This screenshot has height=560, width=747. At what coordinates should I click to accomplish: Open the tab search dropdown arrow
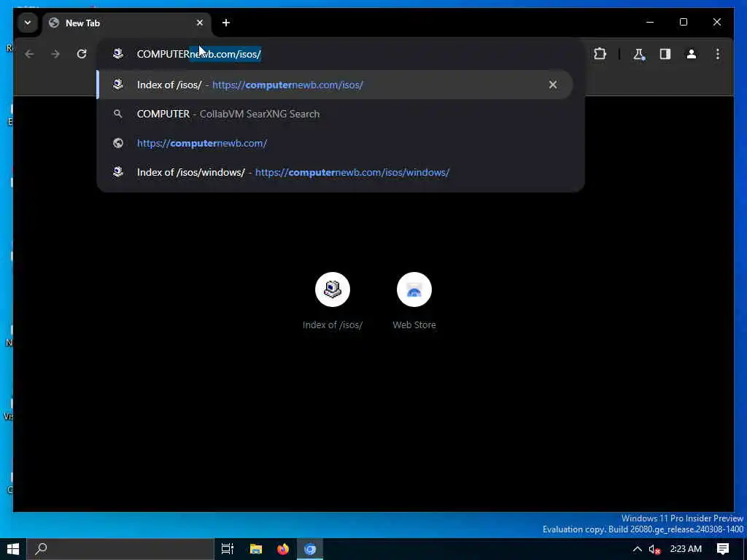(28, 23)
